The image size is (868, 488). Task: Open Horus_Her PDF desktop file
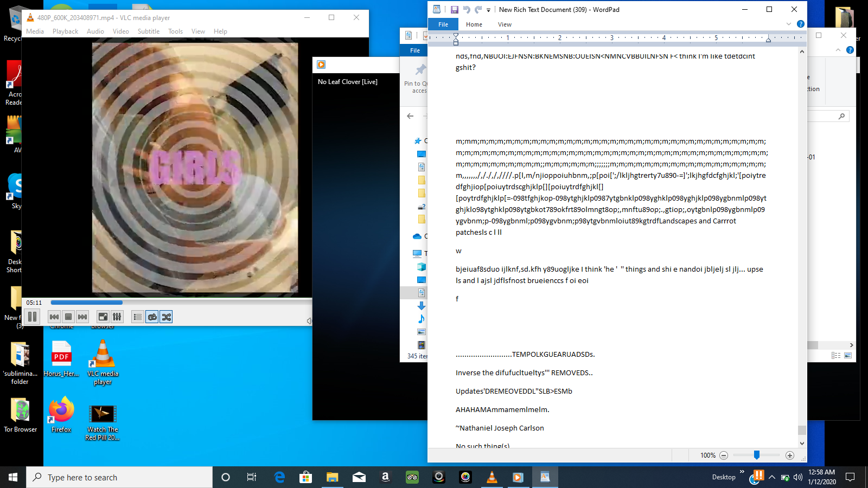coord(61,358)
